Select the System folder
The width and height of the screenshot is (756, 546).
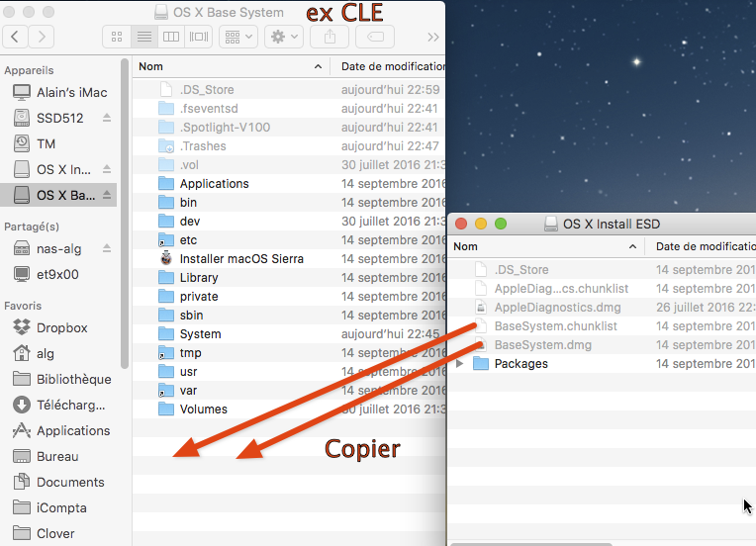pyautogui.click(x=289, y=334)
